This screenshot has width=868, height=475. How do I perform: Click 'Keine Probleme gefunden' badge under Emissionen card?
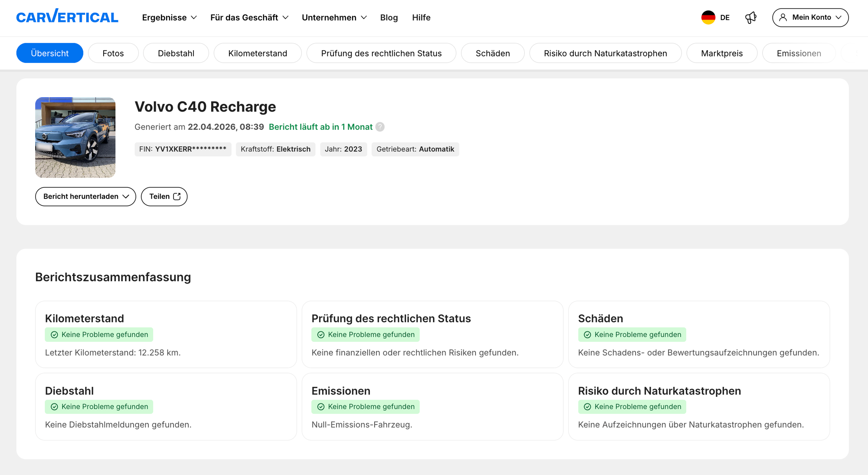366,407
